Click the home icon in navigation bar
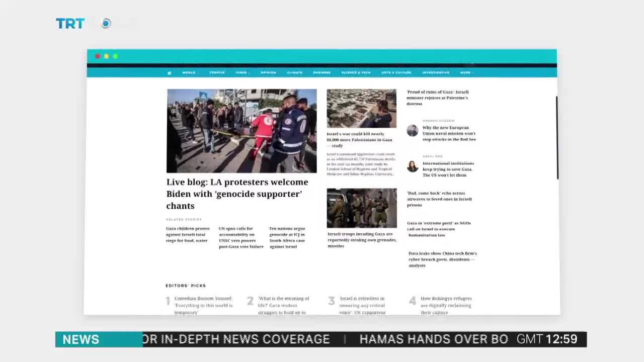 click(169, 73)
